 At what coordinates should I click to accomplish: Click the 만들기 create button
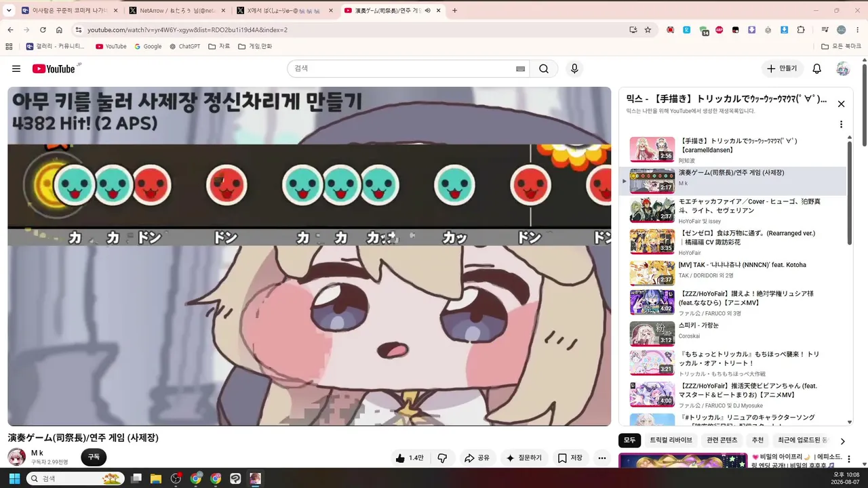tap(783, 68)
